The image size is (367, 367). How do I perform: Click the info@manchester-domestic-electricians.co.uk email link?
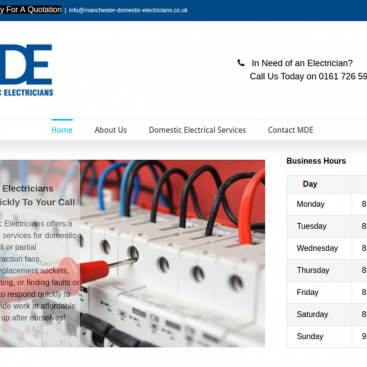[128, 10]
